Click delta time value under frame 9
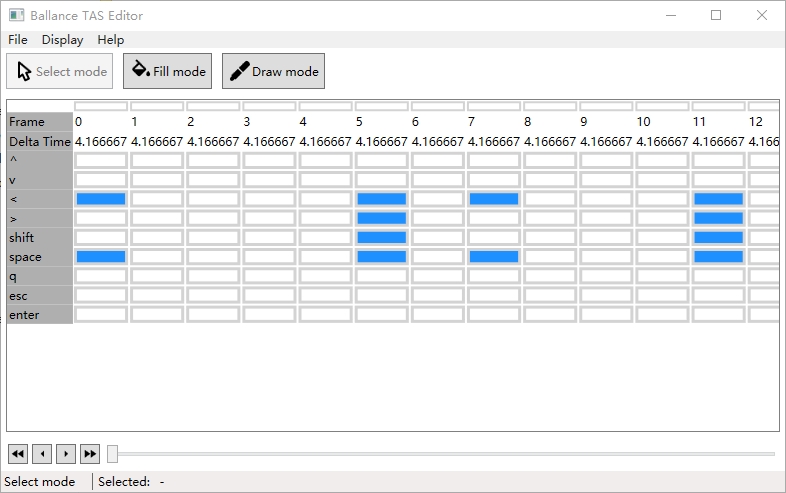This screenshot has height=493, width=786. 606,142
